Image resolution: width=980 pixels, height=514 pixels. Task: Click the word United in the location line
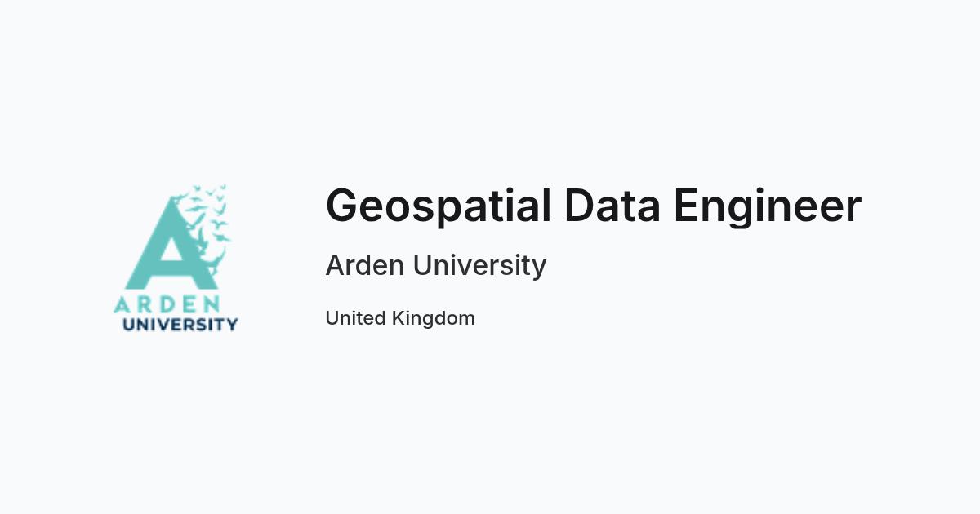click(355, 318)
